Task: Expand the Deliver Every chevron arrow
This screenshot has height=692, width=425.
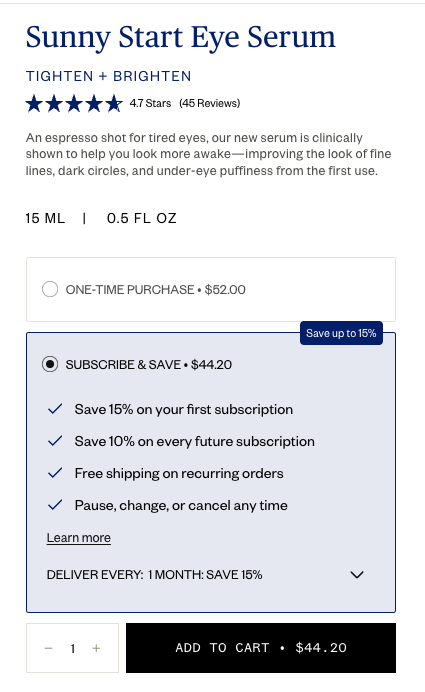Action: point(357,575)
